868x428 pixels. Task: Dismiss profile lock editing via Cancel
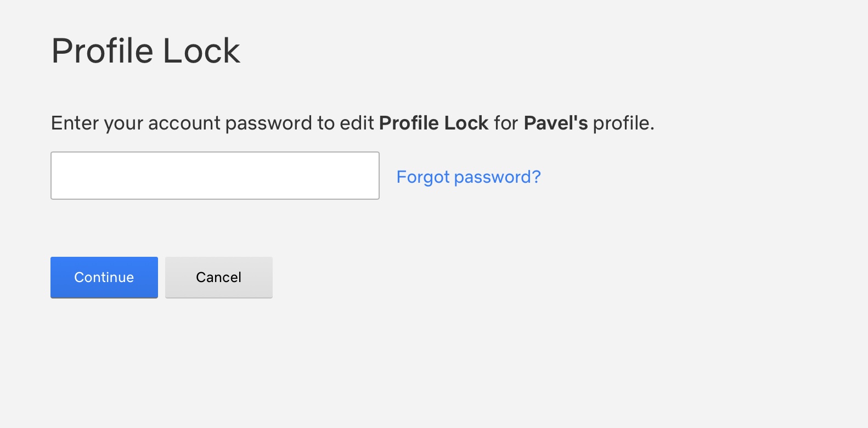coord(218,277)
